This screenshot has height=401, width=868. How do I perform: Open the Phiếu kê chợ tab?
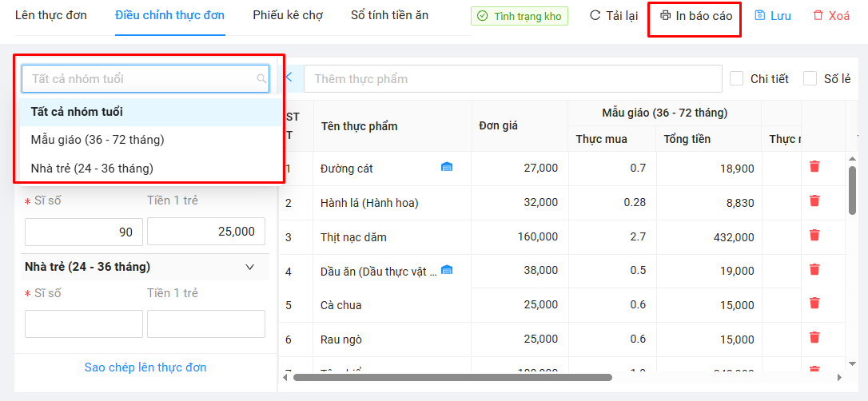click(288, 15)
